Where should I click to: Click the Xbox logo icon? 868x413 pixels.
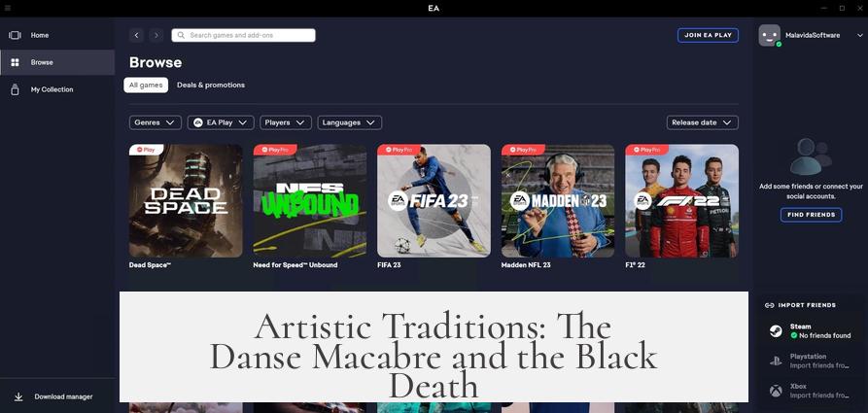(776, 391)
